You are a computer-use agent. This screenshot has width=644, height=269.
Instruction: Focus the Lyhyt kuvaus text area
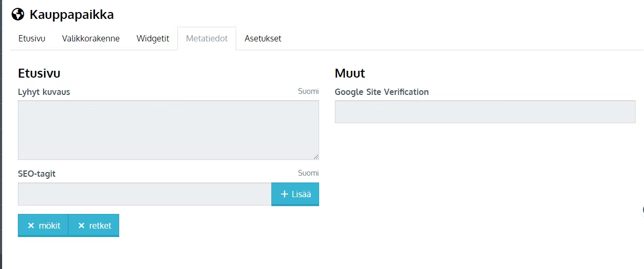(x=168, y=130)
